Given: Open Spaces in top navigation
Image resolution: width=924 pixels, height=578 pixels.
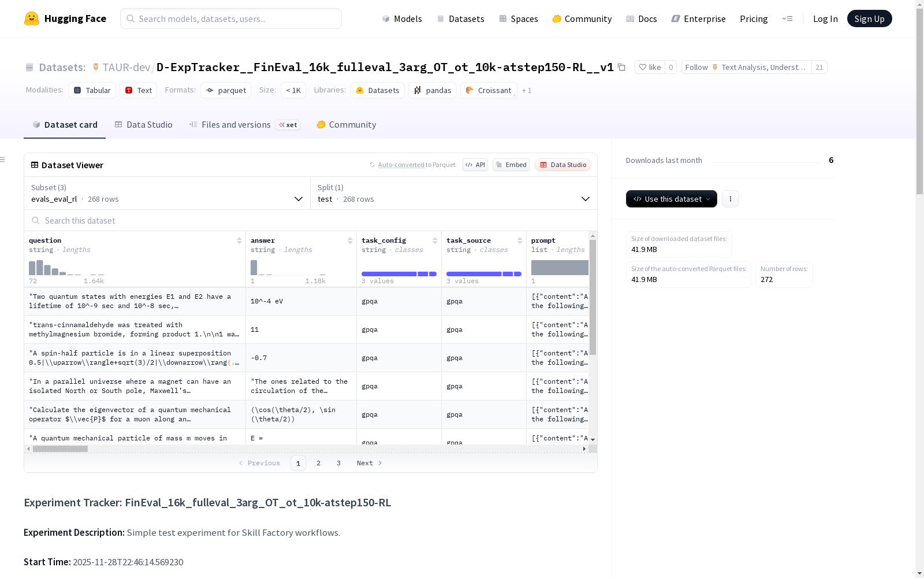Looking at the screenshot, I should pos(518,18).
